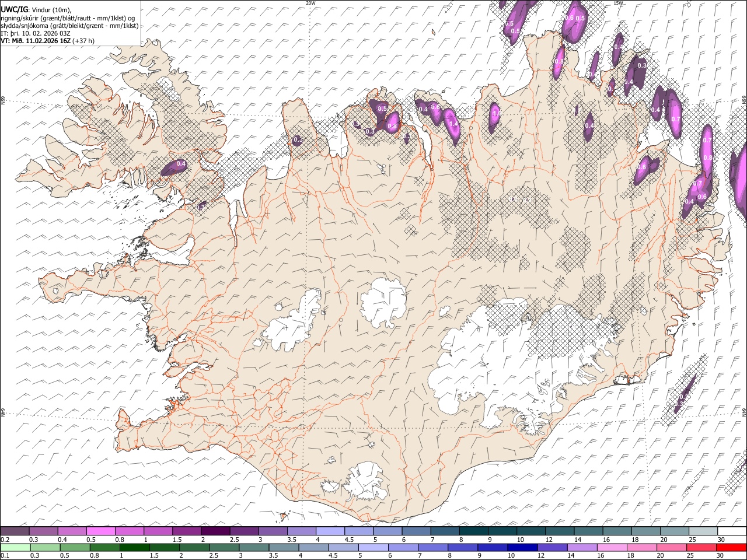Click the 0.2 label starting the upper legend

point(5,540)
